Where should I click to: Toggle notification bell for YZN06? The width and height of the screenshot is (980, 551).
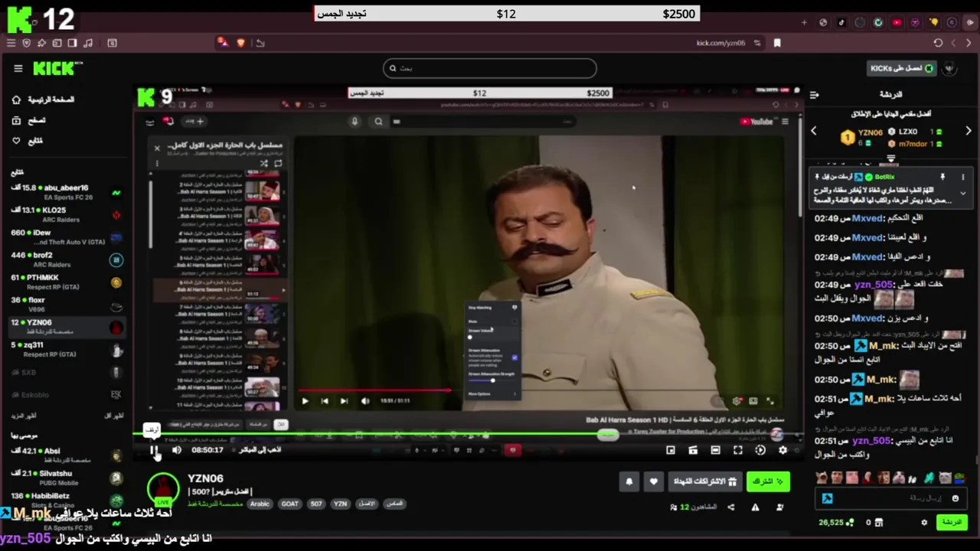[x=629, y=481]
